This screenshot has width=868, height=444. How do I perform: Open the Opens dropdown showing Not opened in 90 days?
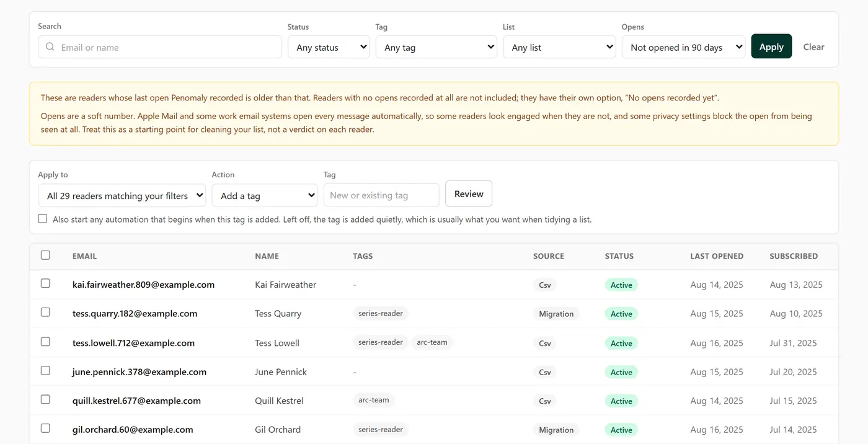tap(683, 47)
